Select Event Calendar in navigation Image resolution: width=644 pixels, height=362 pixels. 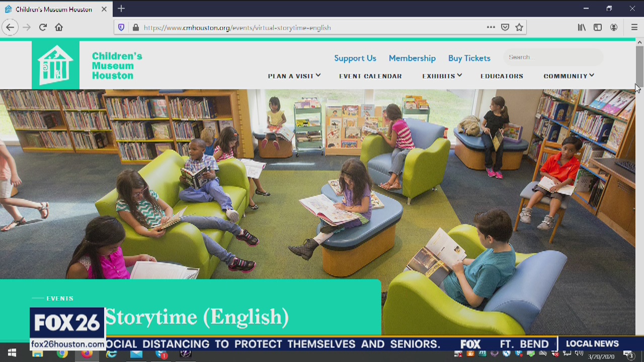pyautogui.click(x=370, y=76)
